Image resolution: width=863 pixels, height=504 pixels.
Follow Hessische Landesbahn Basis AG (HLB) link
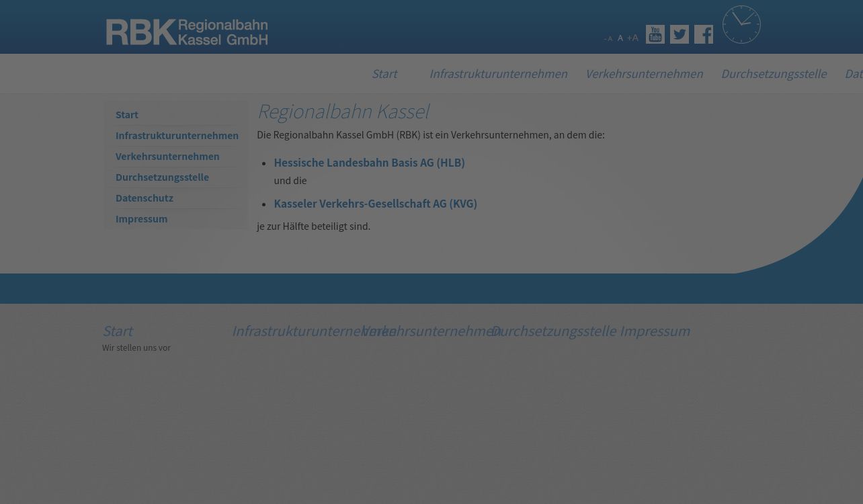tap(369, 163)
